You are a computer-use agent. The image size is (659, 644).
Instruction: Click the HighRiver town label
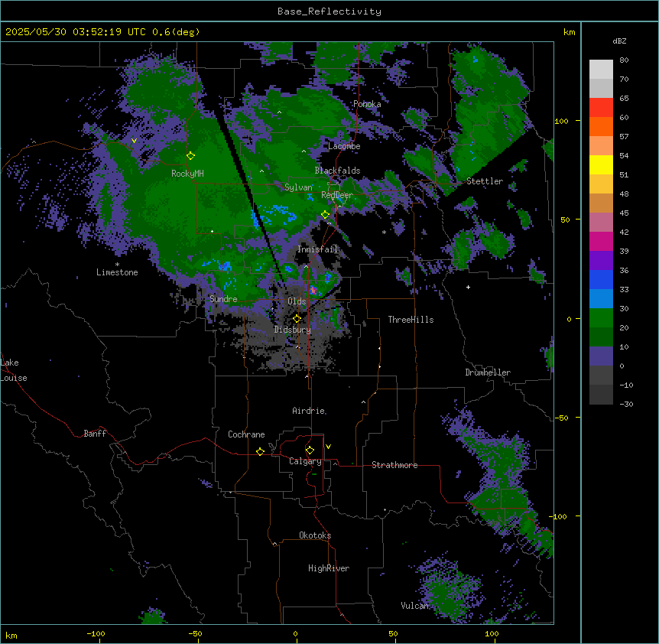[x=329, y=568]
